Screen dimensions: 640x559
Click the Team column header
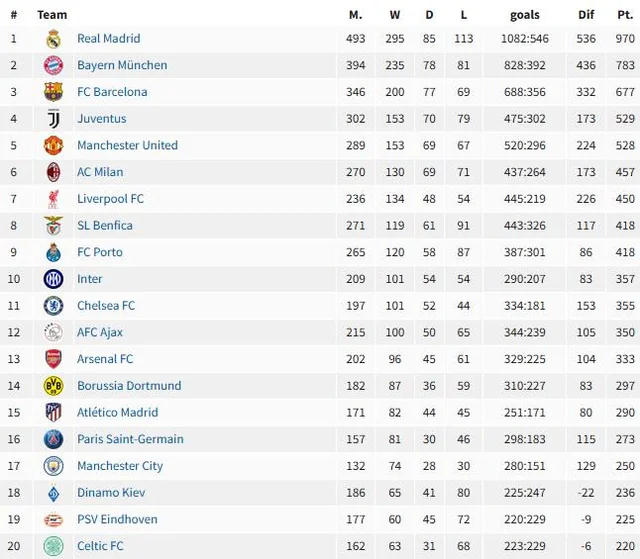coord(52,15)
